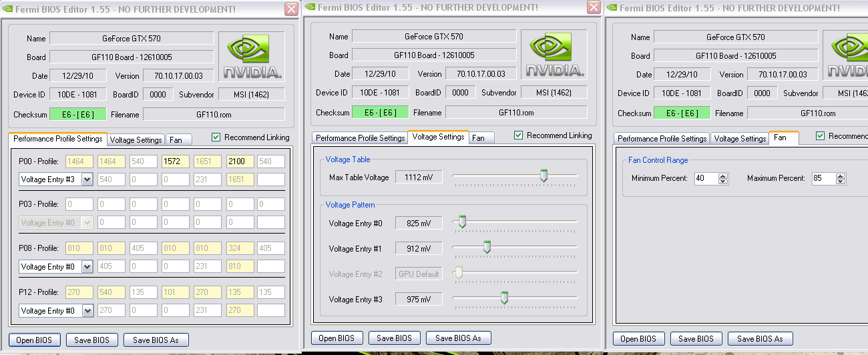
Task: Click the Subvendor field MSI (1462) in the Voltage Settings window
Action: click(554, 92)
